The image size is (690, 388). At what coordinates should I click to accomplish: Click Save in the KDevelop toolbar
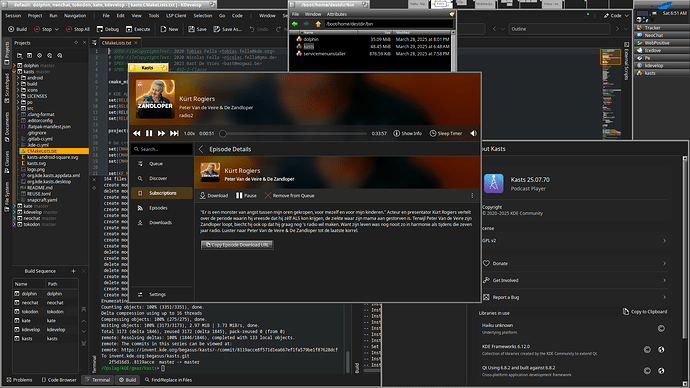[197, 29]
